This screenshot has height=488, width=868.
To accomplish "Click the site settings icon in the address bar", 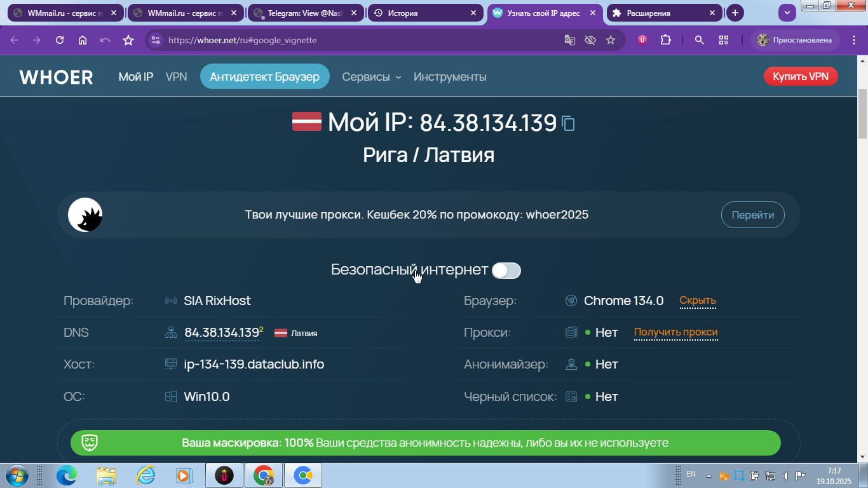I will pos(156,40).
